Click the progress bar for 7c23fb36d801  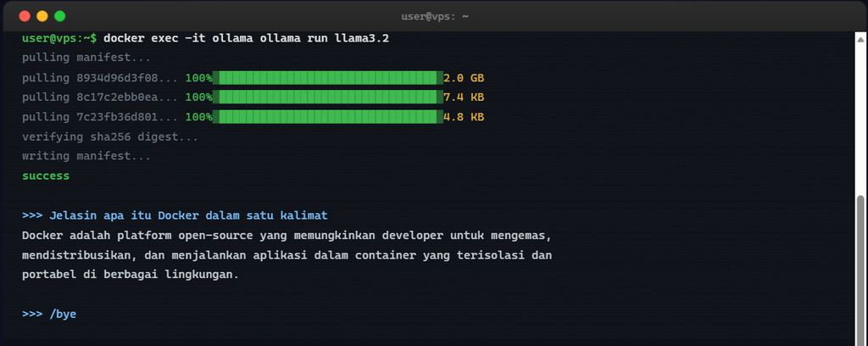coord(328,117)
